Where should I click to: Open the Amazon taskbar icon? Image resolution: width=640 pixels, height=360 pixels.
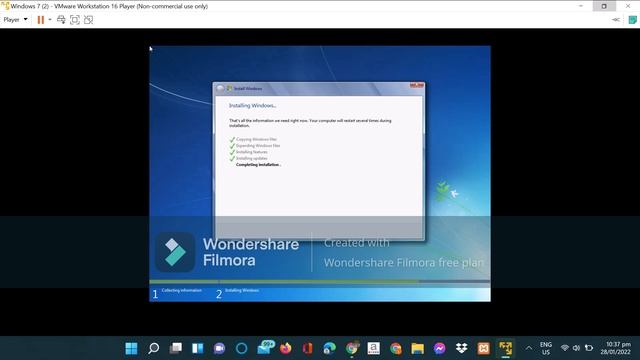point(373,348)
